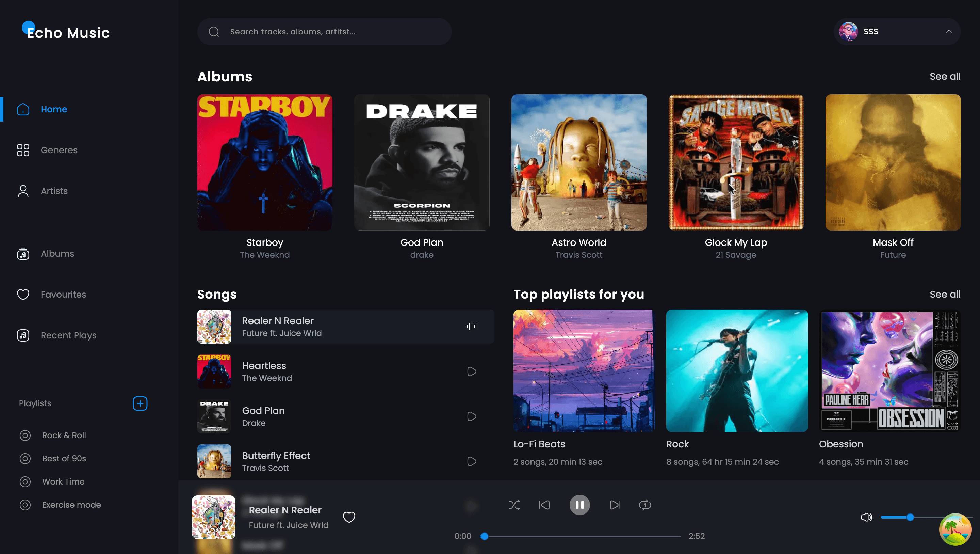Screen dimensions: 980x554
Task: Click the Recent Plays music note icon
Action: click(23, 335)
